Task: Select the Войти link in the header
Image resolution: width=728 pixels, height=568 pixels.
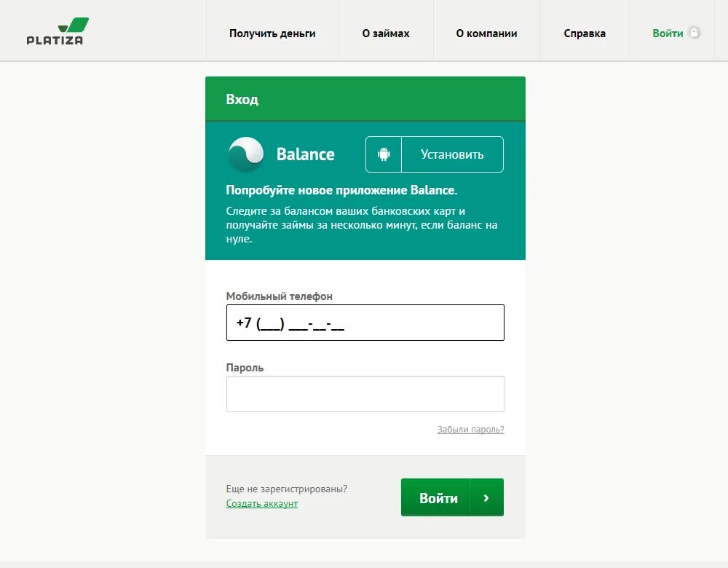Action: pos(668,33)
